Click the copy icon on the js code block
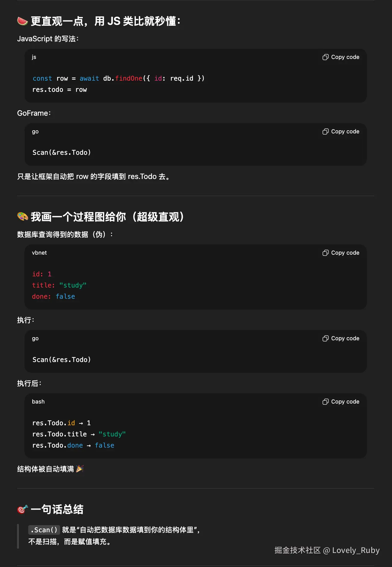The image size is (392, 567). tap(326, 57)
